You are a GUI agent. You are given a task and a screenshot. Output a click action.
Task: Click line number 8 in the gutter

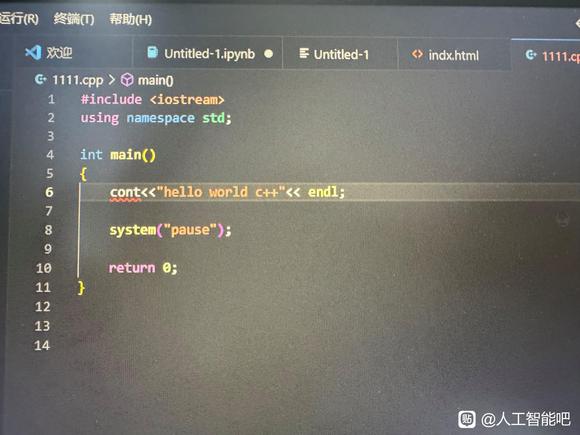coord(48,230)
